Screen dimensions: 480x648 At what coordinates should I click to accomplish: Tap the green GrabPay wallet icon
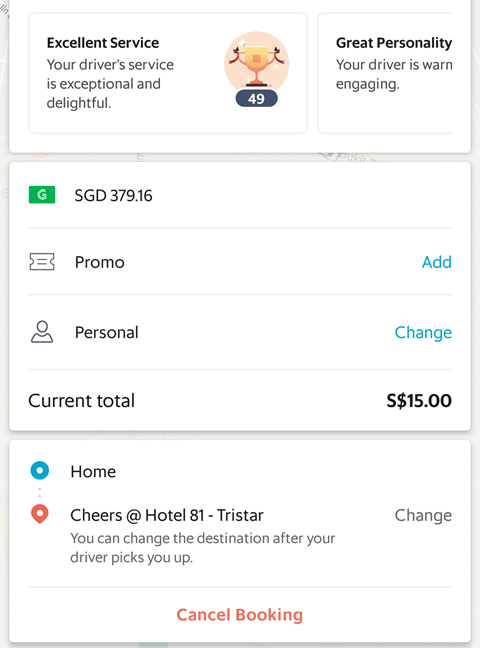tap(42, 195)
